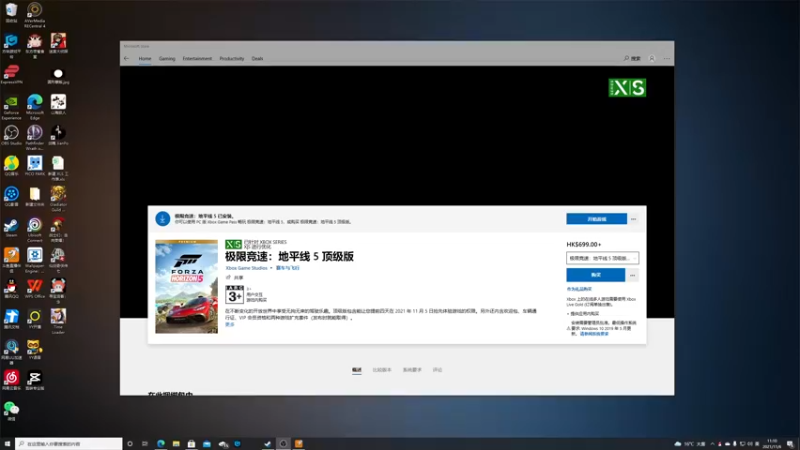The image size is (800, 450).
Task: Open more options beside the purchase button
Action: pyautogui.click(x=633, y=275)
